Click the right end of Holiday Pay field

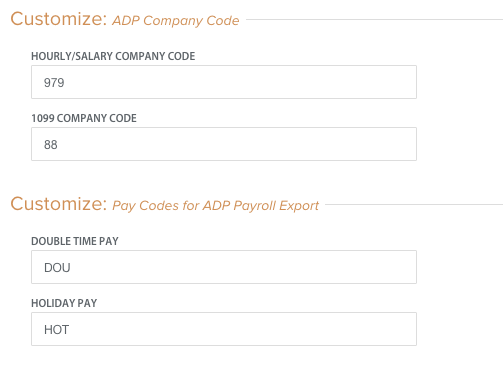(407, 329)
